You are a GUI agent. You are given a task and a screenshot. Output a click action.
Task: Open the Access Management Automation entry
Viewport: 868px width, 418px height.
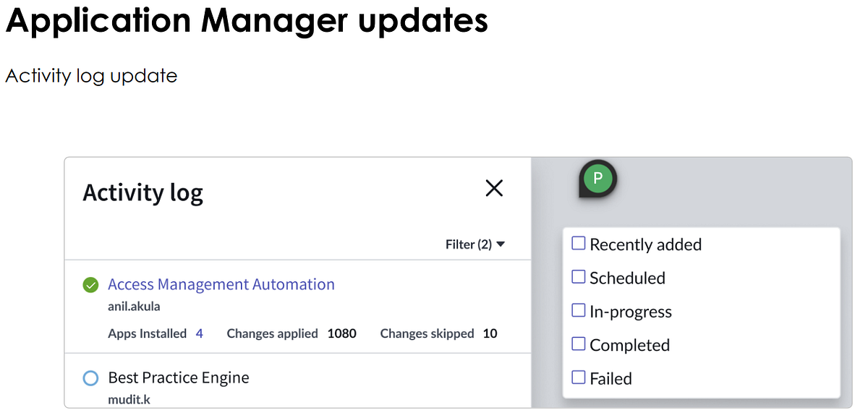coord(221,284)
